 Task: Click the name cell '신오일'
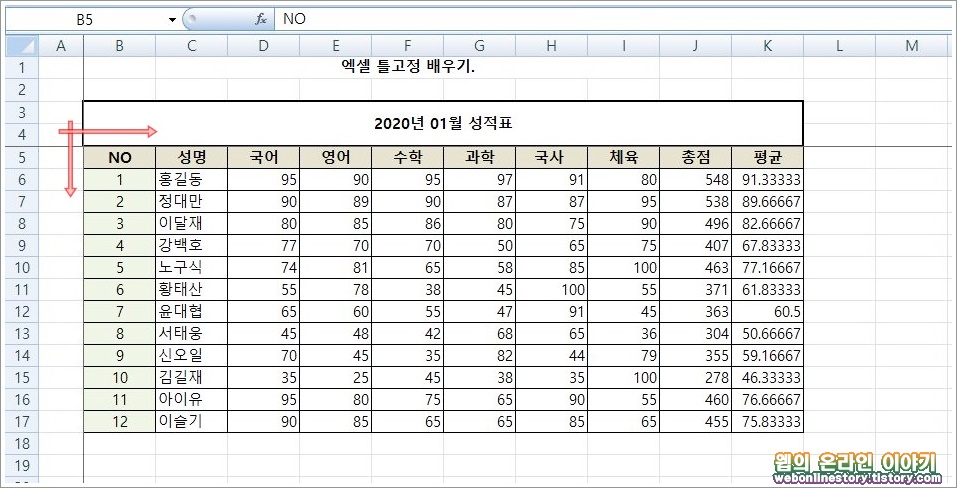pyautogui.click(x=192, y=356)
